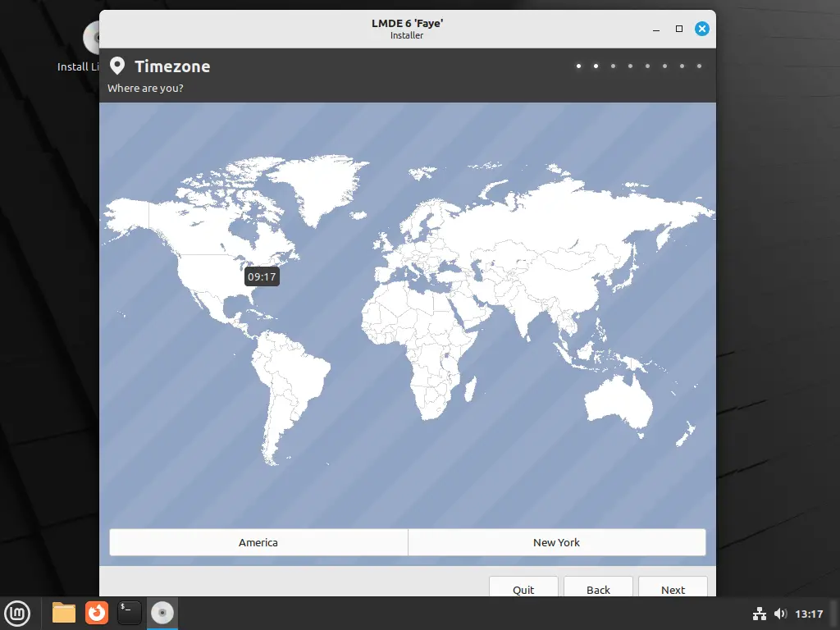This screenshot has height=630, width=840.
Task: Proceed with the Next button
Action: point(673,588)
